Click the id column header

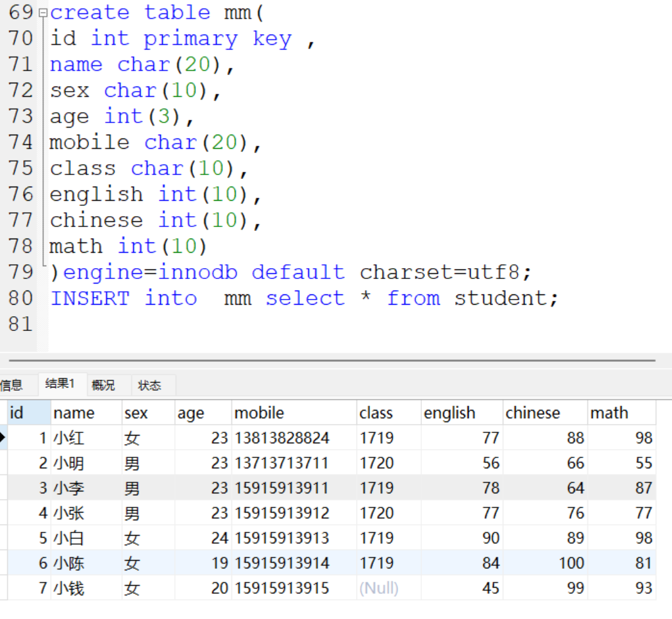(29, 412)
